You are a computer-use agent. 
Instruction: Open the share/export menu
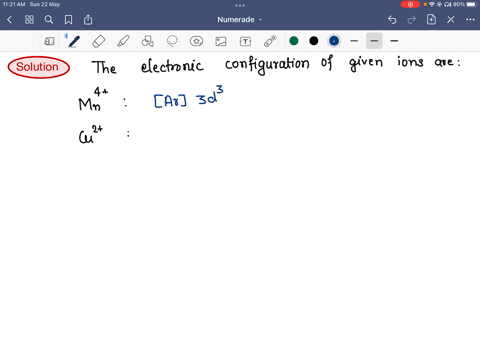[88, 20]
